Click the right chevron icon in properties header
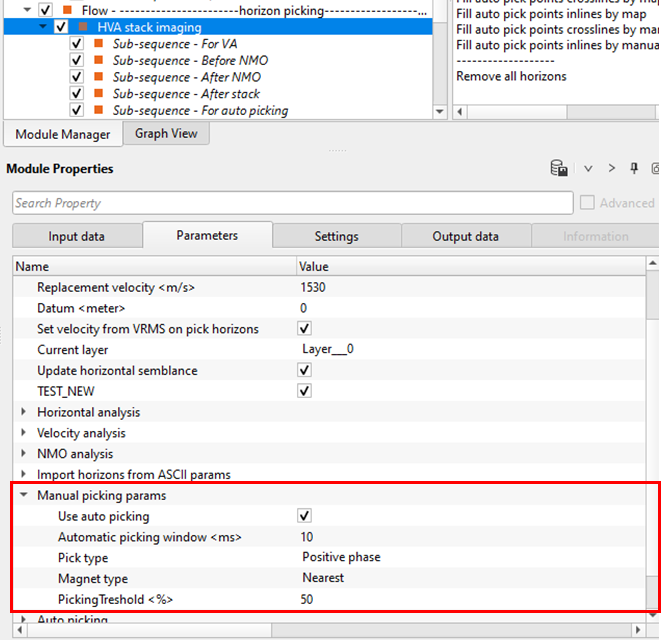The height and width of the screenshot is (640, 661). 612,169
